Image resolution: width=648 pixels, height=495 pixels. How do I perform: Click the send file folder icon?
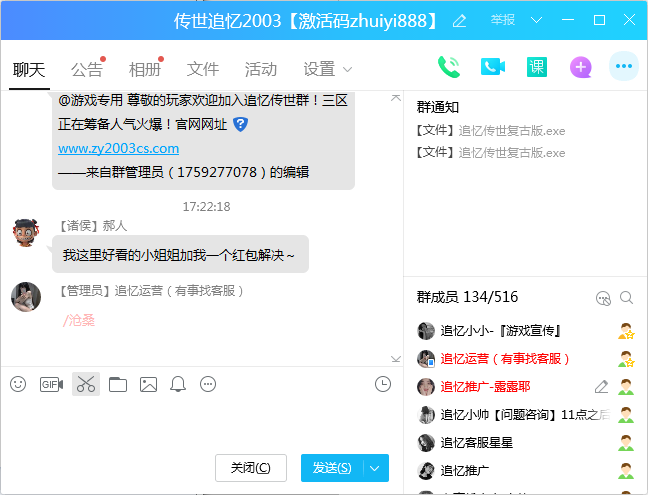click(x=118, y=384)
